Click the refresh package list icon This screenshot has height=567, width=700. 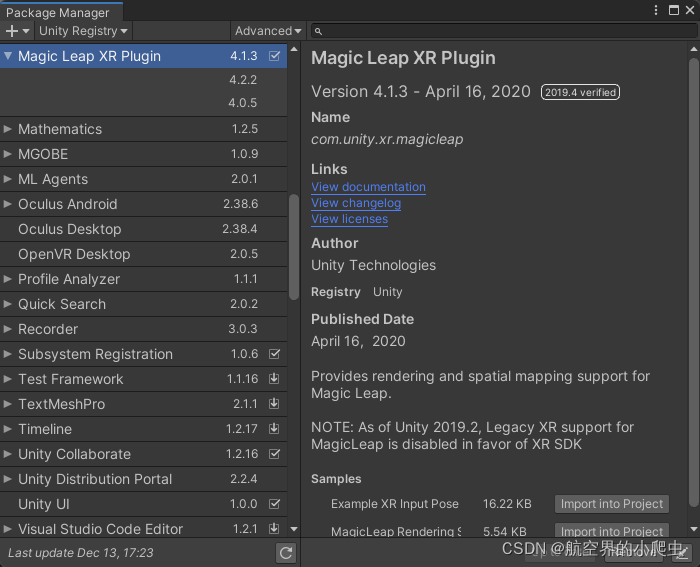(x=286, y=553)
